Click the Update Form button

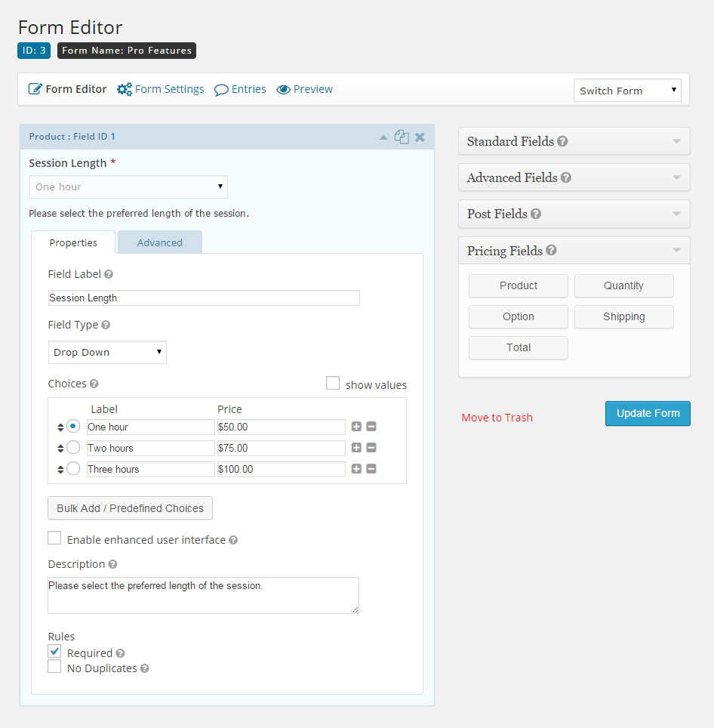click(648, 413)
